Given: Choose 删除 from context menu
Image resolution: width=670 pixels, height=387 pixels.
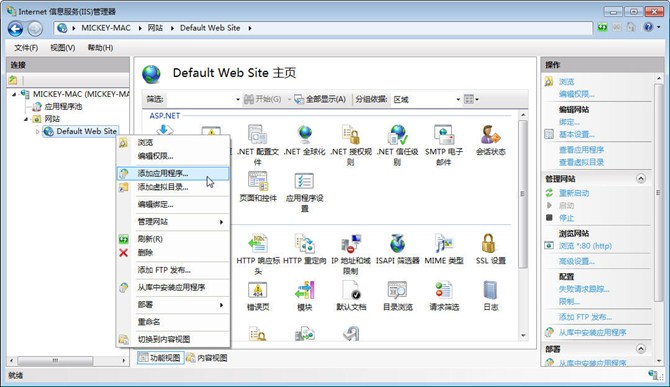Looking at the screenshot, I should (x=173, y=252).
